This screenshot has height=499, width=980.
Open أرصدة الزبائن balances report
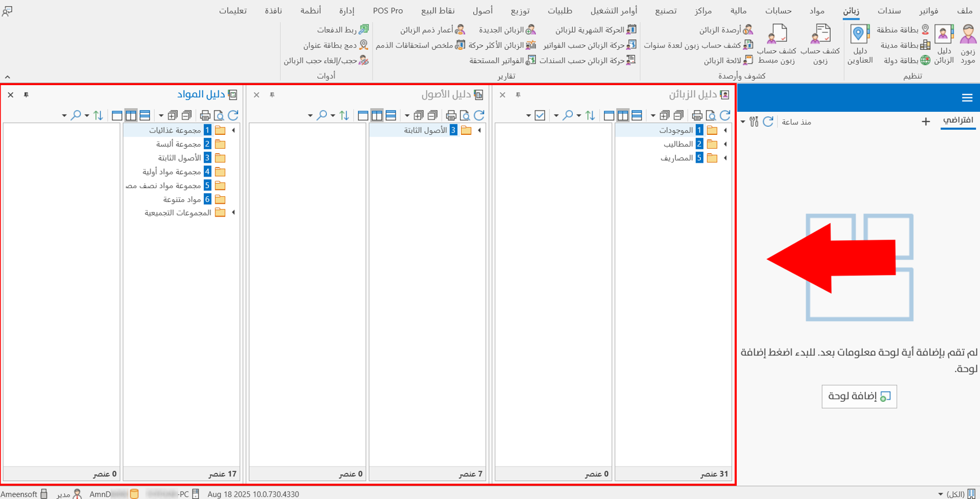tap(726, 30)
